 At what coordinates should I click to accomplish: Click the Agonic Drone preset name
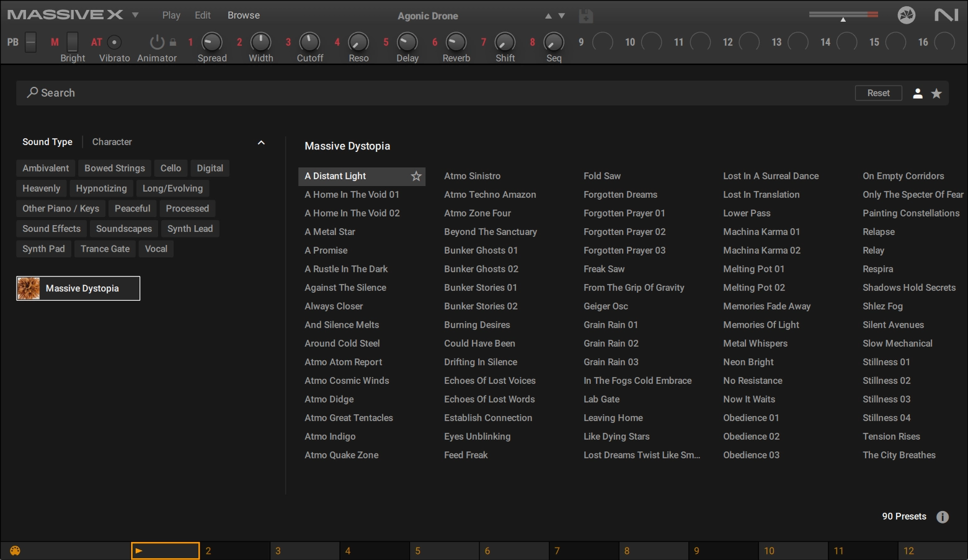[428, 16]
